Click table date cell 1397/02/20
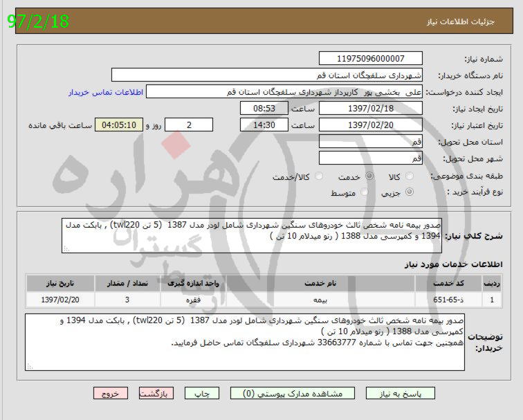The width and height of the screenshot is (523, 420). coord(60,300)
